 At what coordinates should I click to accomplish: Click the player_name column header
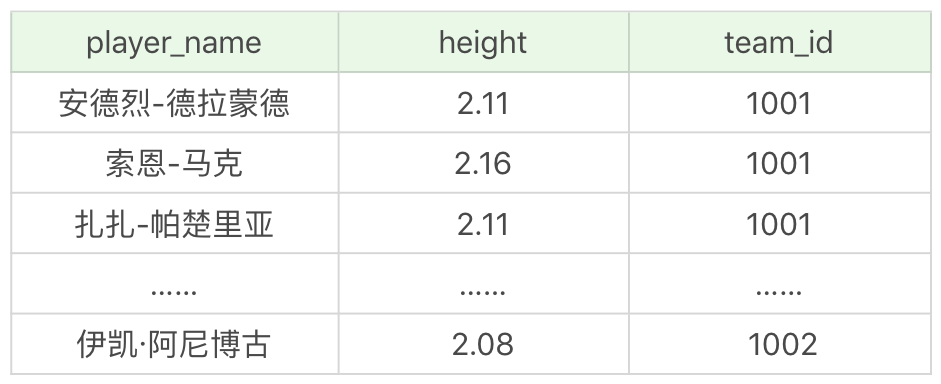[174, 43]
